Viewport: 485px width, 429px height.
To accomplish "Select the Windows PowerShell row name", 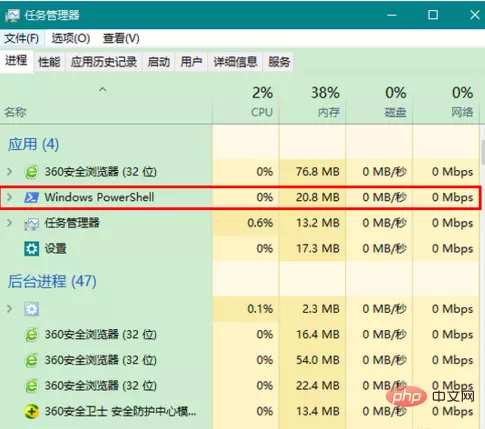I will tap(99, 197).
